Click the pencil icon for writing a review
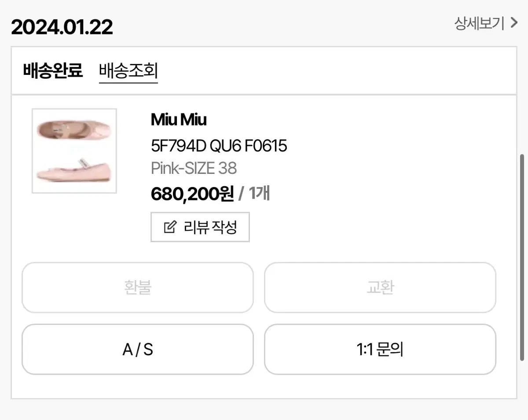The image size is (528, 420). (x=169, y=227)
